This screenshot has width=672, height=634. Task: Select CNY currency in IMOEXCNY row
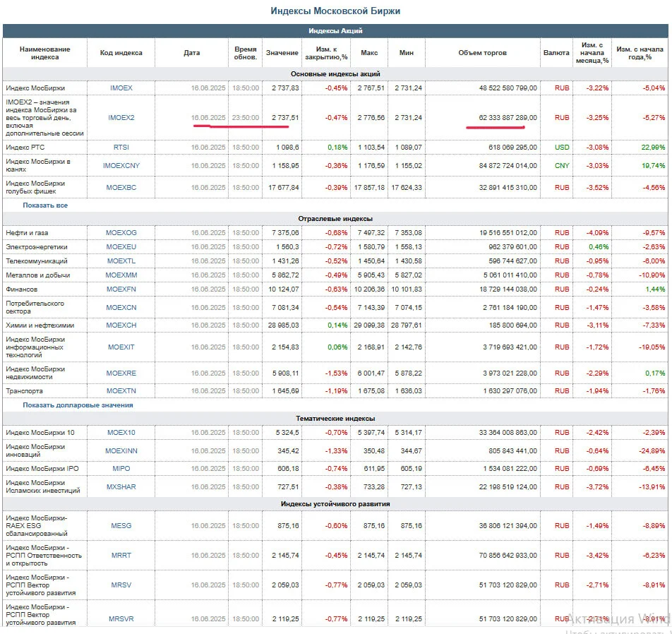[563, 165]
